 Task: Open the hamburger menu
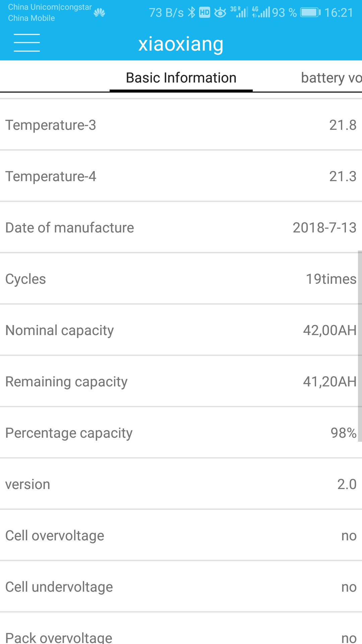27,43
